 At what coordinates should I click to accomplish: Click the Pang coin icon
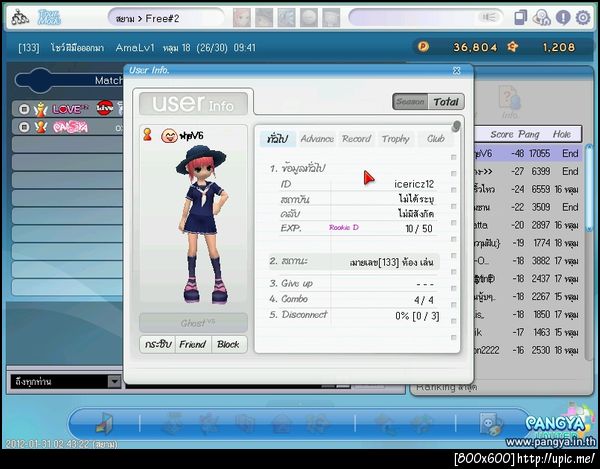(x=423, y=47)
